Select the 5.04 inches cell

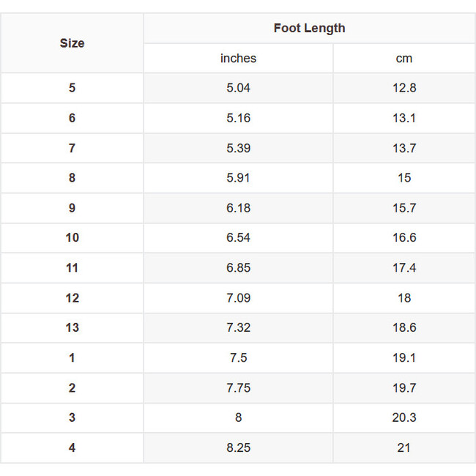(238, 88)
